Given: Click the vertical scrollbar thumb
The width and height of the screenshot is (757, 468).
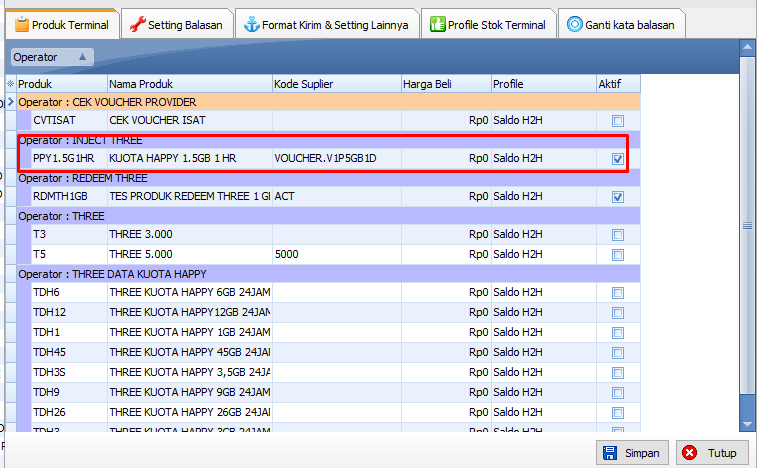Looking at the screenshot, I should tap(747, 226).
